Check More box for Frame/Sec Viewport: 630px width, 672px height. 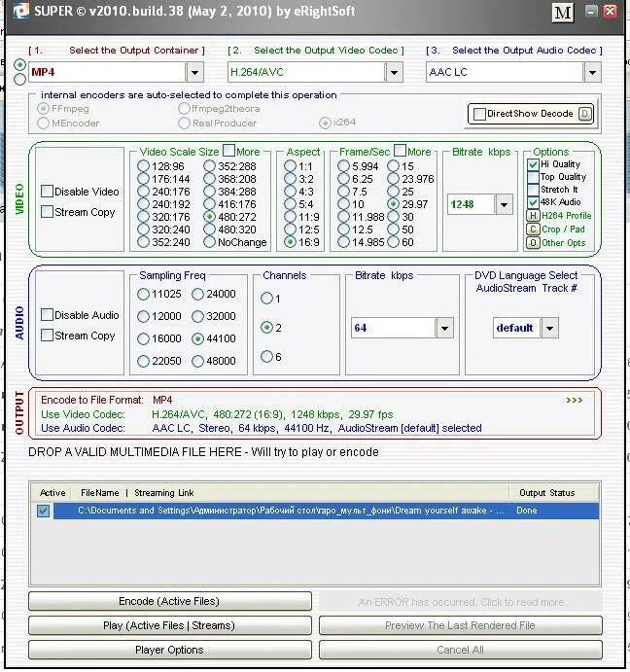[x=400, y=151]
